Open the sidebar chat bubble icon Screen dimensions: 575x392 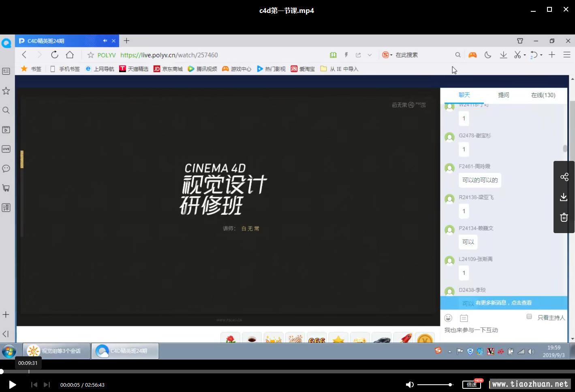[6, 168]
